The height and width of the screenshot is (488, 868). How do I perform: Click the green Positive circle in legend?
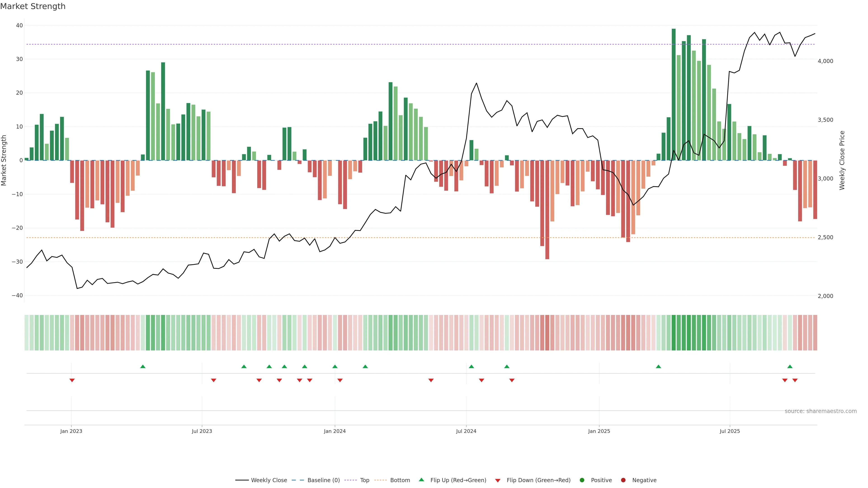coord(582,480)
